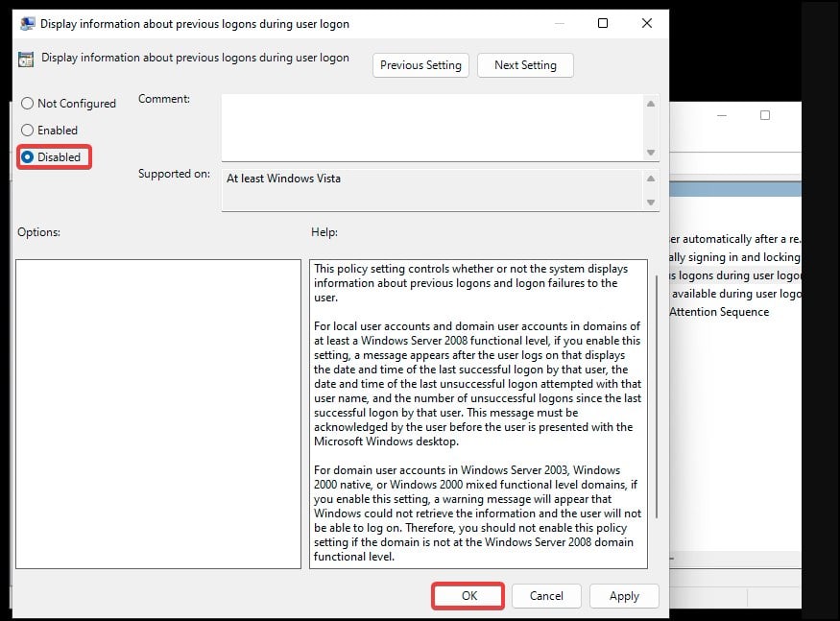Click the Help text description area
The width and height of the screenshot is (840, 621).
coord(478,413)
